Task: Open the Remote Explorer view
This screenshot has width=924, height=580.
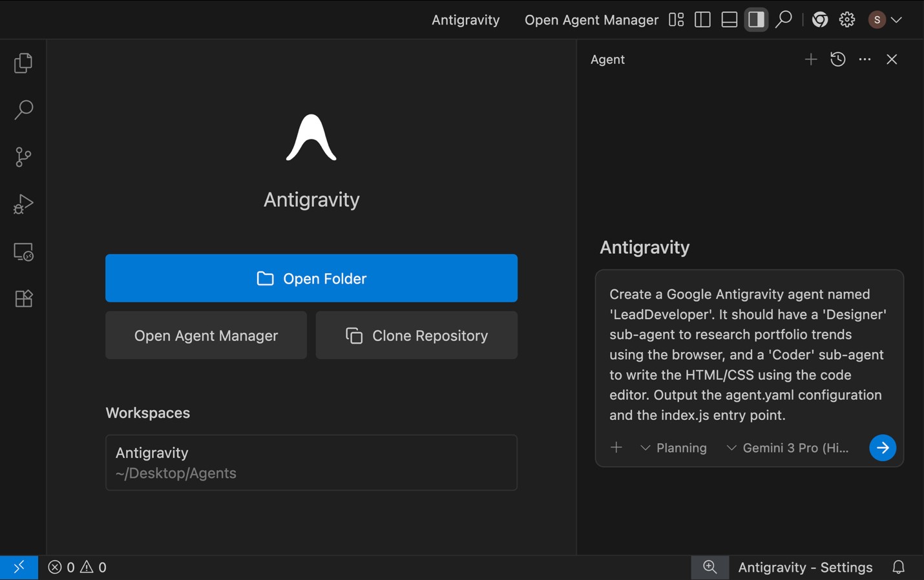Action: click(x=23, y=252)
